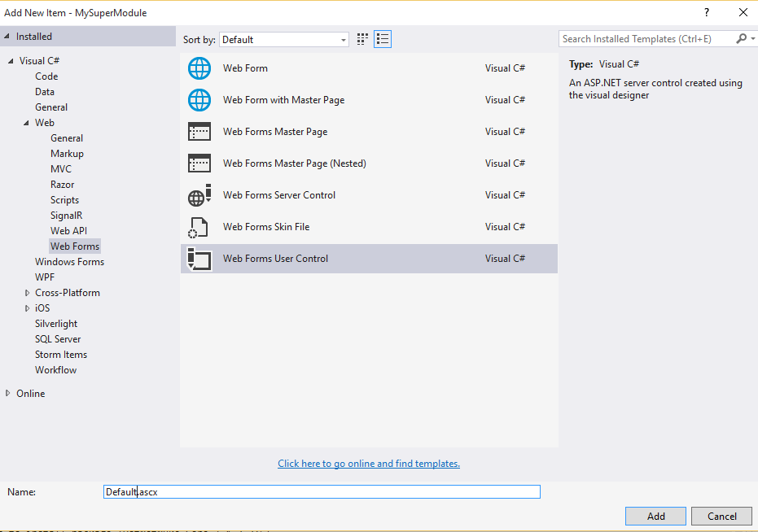Select the Web Forms Skin File icon

(199, 227)
